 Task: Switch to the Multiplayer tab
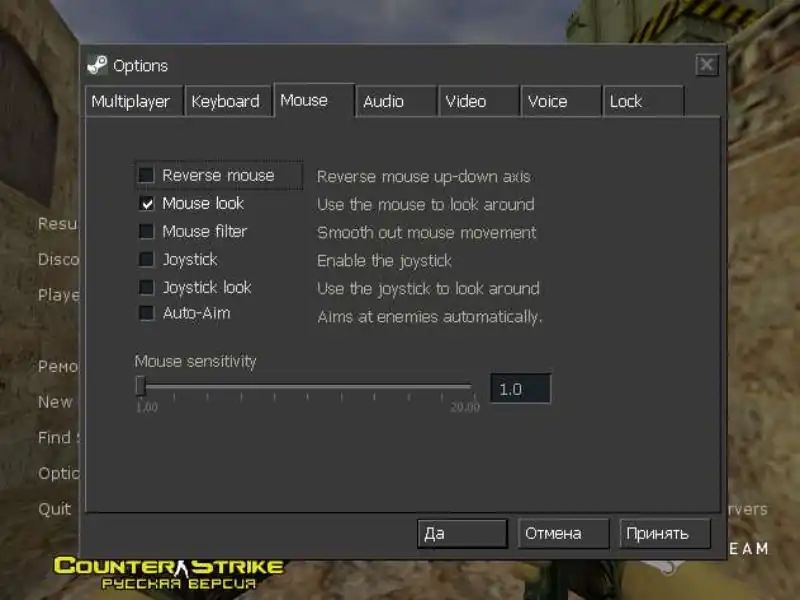coord(135,101)
